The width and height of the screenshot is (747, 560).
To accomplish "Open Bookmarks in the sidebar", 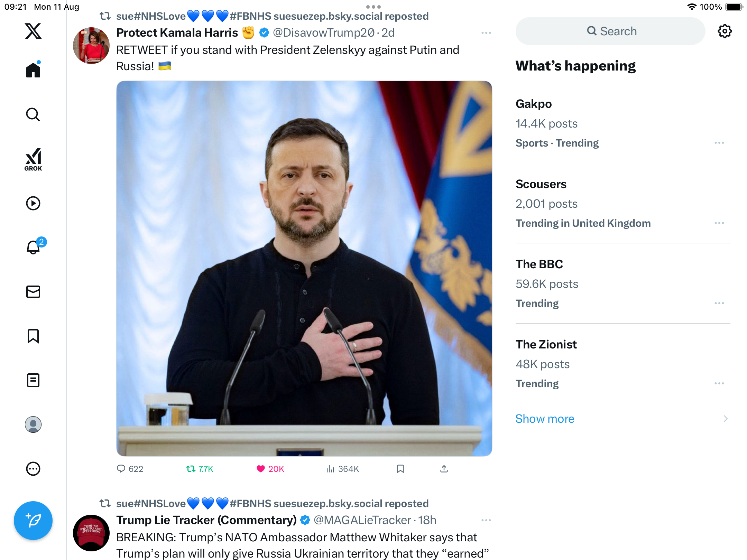I will [33, 336].
